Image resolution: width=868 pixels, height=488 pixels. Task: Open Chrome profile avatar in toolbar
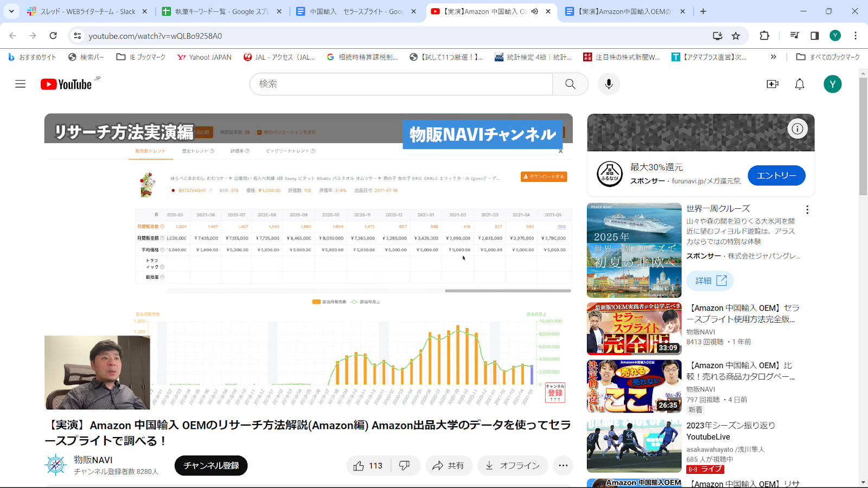pos(835,36)
